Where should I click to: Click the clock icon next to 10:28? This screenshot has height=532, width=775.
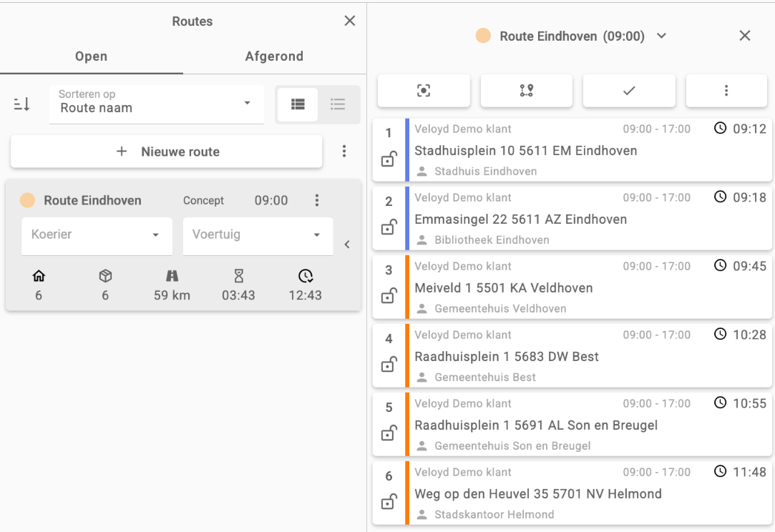tap(721, 335)
